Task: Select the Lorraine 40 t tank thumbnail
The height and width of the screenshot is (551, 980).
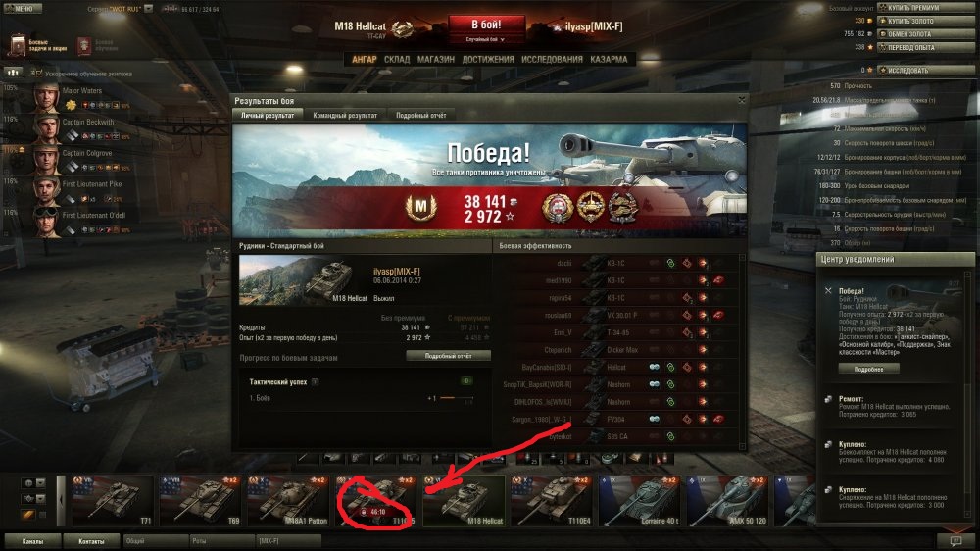Action: click(x=639, y=500)
